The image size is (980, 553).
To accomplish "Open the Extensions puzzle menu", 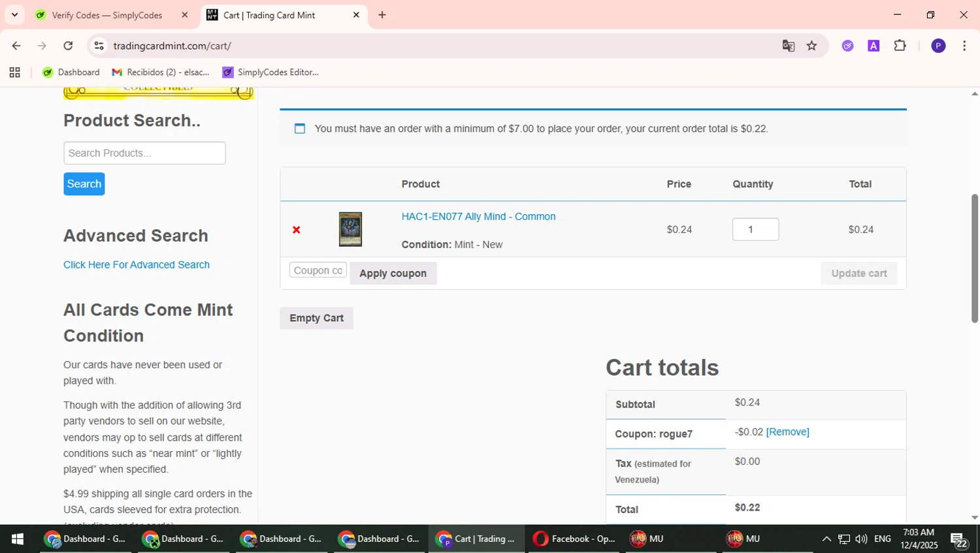I will coord(900,46).
